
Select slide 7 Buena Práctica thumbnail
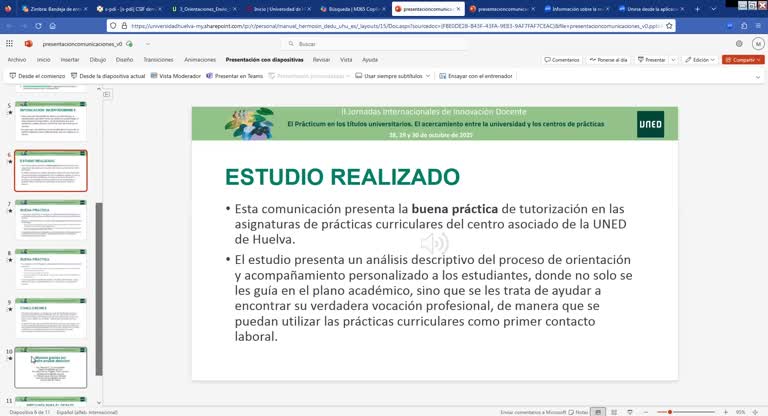pos(51,220)
